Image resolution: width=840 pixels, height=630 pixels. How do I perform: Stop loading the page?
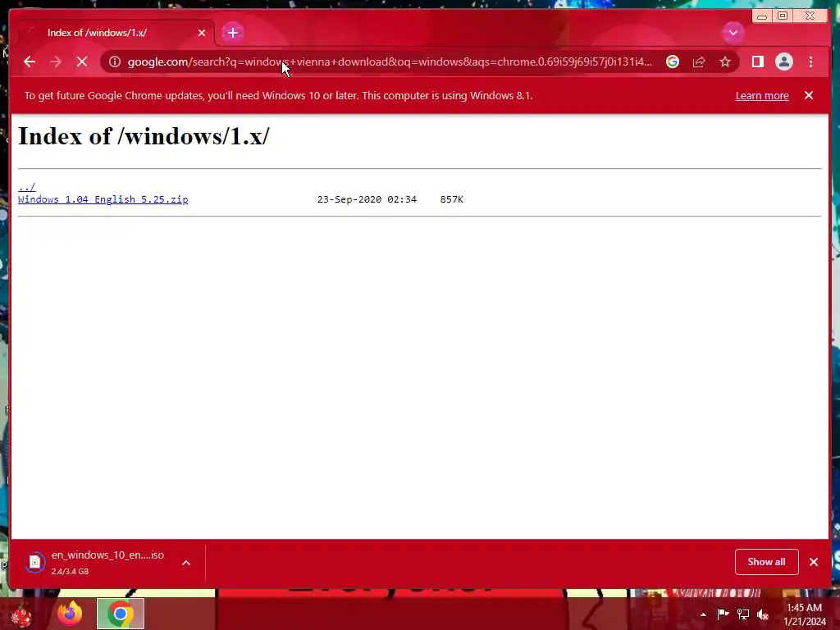tap(82, 62)
